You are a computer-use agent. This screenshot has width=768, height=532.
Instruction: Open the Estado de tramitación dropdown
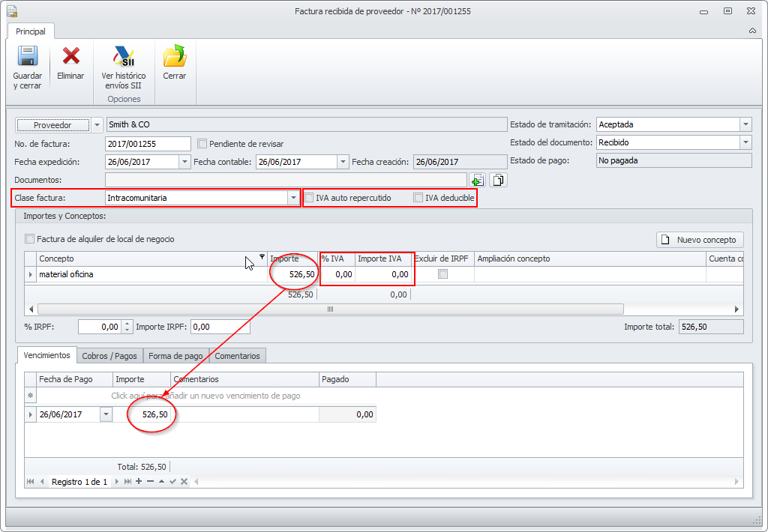click(x=745, y=125)
